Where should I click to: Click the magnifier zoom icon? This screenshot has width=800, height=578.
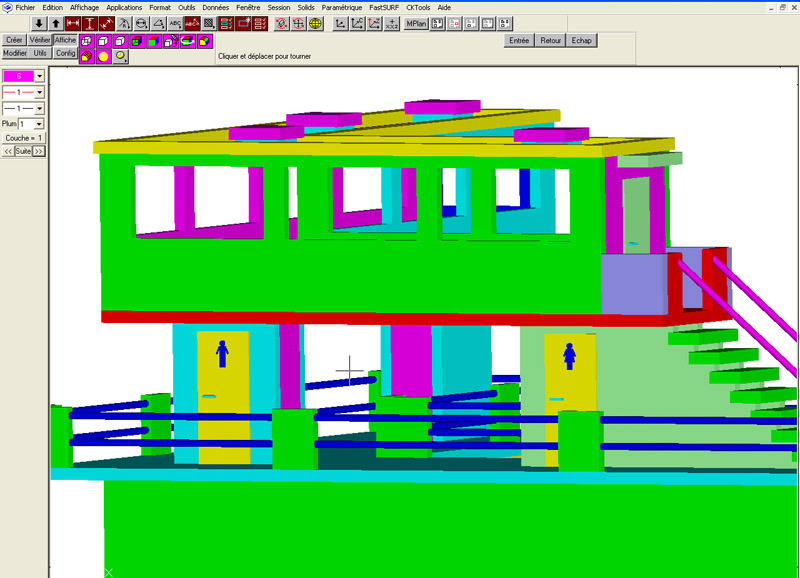click(x=120, y=57)
